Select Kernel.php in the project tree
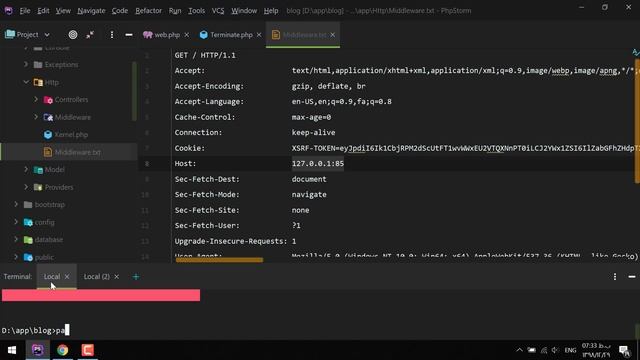Image resolution: width=640 pixels, height=360 pixels. (71, 134)
